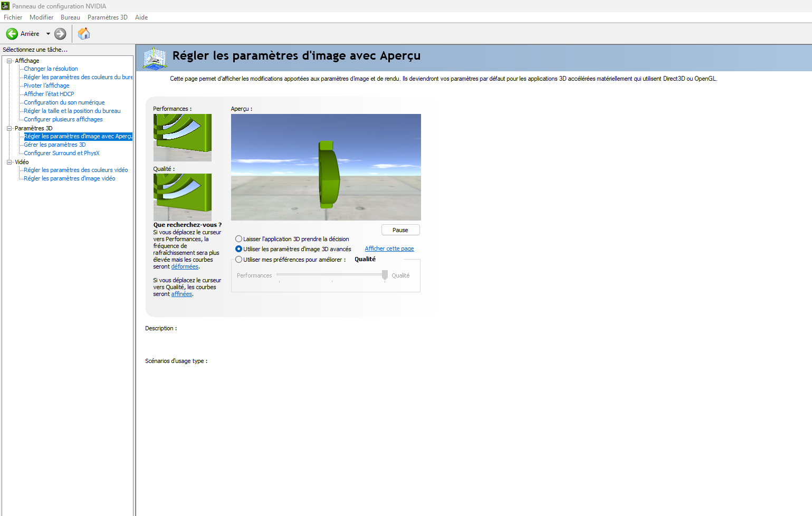
Task: Click the 'Arrière' text label in toolbar
Action: click(30, 34)
